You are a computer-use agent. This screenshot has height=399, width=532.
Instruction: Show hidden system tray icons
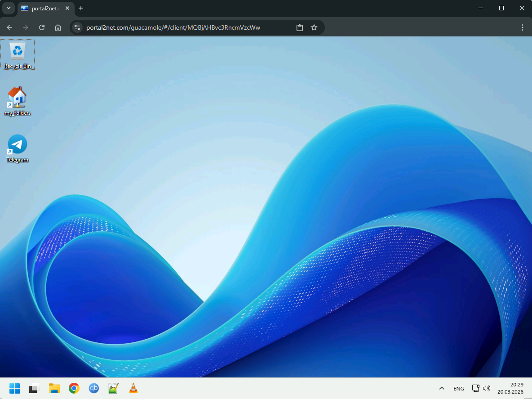tap(442, 388)
